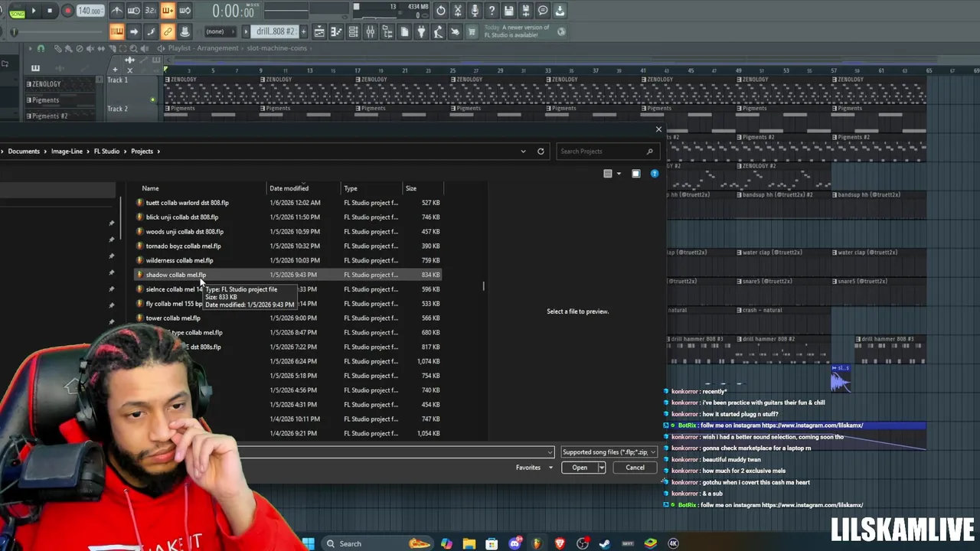Screen dimensions: 980x551
Task: Click the download arrow icon in top toolbar
Action: tap(560, 11)
